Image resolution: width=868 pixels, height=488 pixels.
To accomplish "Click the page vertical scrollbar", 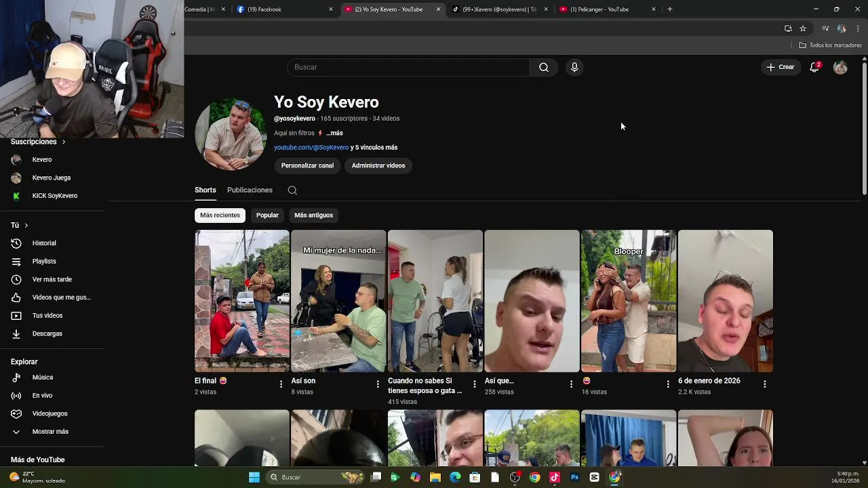I will 865,129.
